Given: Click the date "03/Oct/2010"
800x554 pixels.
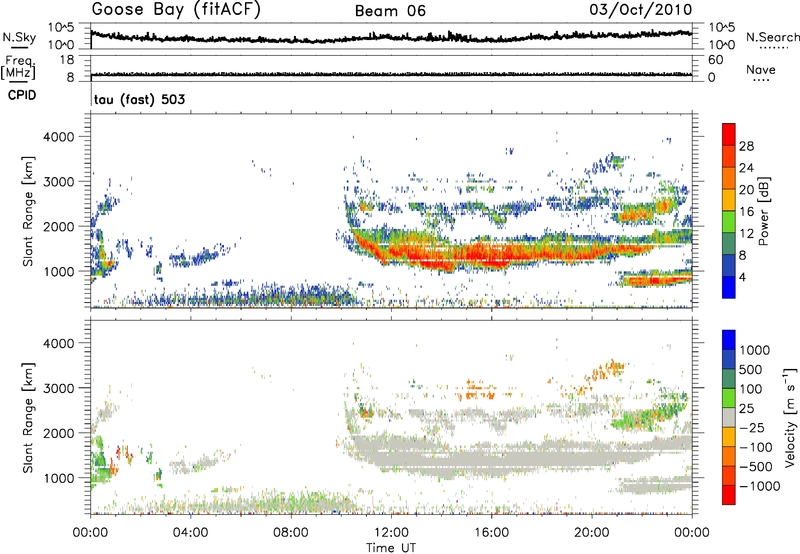Looking at the screenshot, I should coord(641,10).
